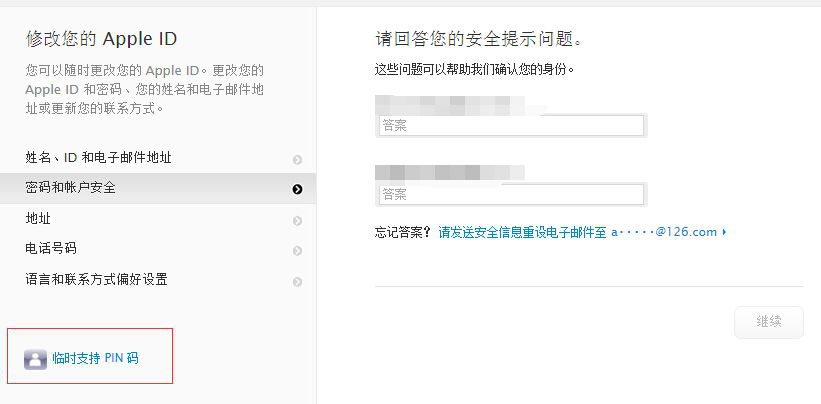Screen dimensions: 821x404
Task: Click the first blurred security question text
Action: click(450, 102)
